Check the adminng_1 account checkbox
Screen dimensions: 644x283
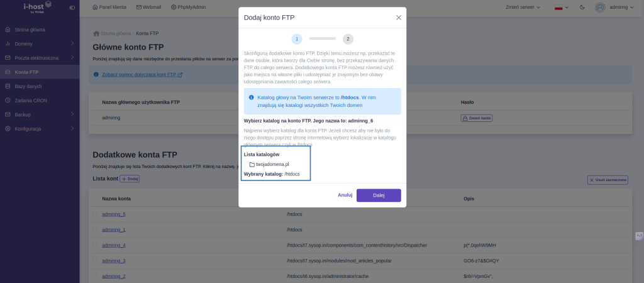pos(95,230)
